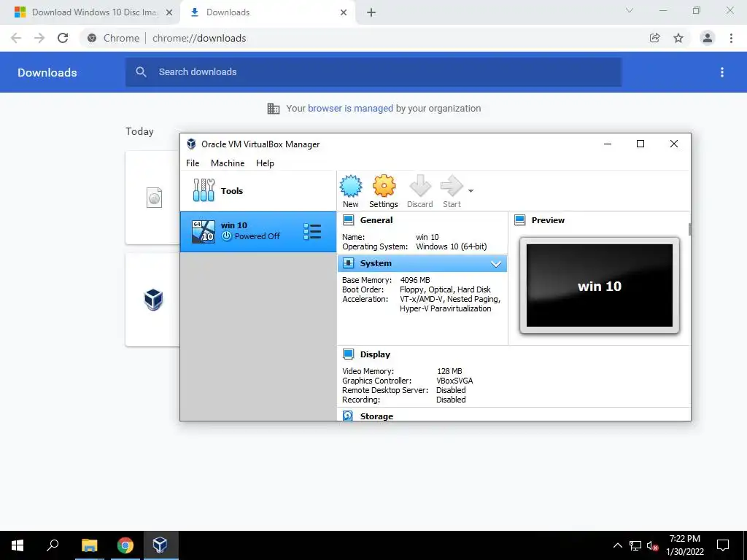
Task: Reload the Chrome page
Action: click(63, 38)
